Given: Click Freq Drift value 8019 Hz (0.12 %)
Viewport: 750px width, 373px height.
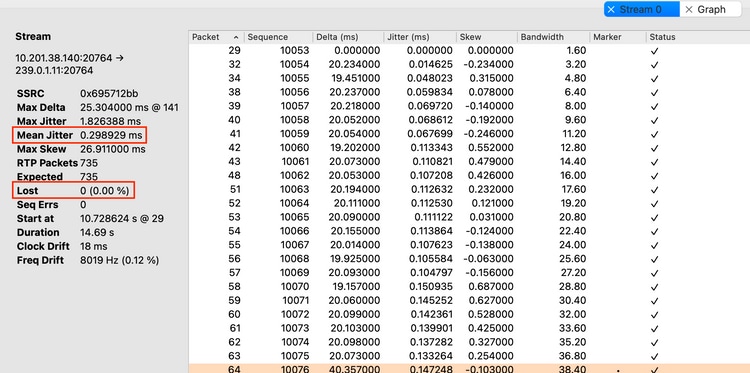Looking at the screenshot, I should [x=120, y=261].
